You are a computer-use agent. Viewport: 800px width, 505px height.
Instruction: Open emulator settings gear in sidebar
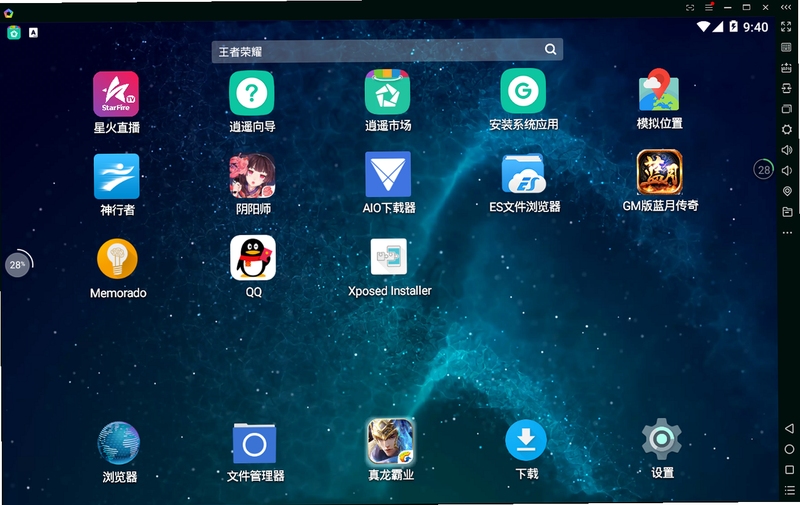pos(787,130)
